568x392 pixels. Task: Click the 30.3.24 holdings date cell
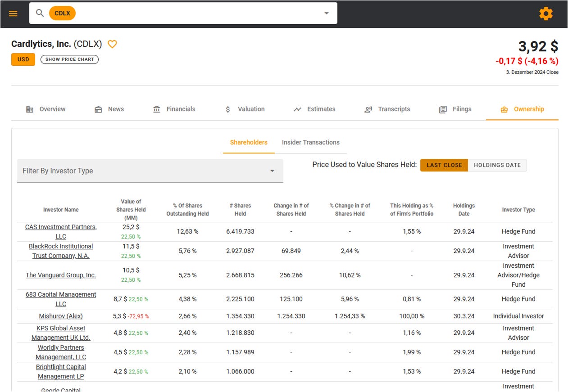[x=464, y=316]
